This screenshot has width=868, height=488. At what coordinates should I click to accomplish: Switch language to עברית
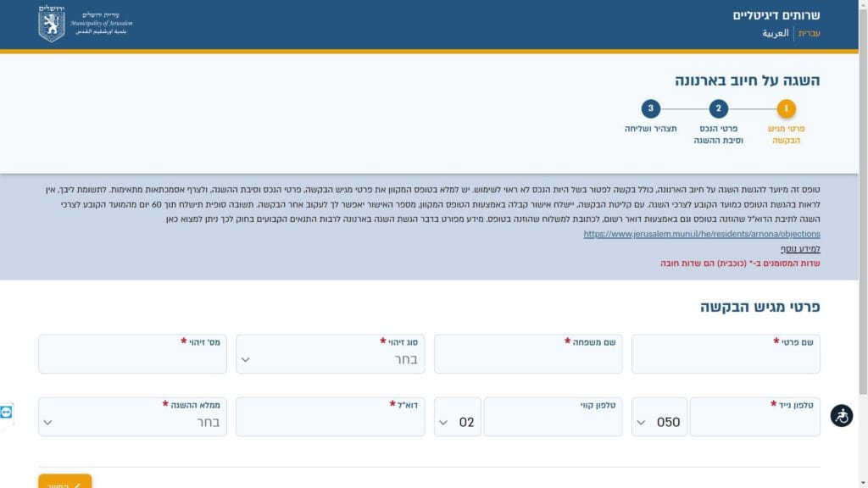[809, 34]
